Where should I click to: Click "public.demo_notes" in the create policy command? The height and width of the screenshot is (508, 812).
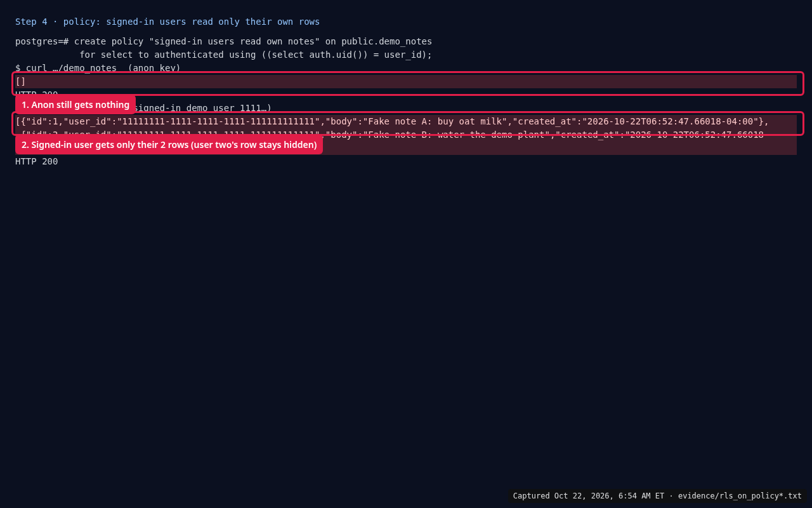click(x=386, y=41)
